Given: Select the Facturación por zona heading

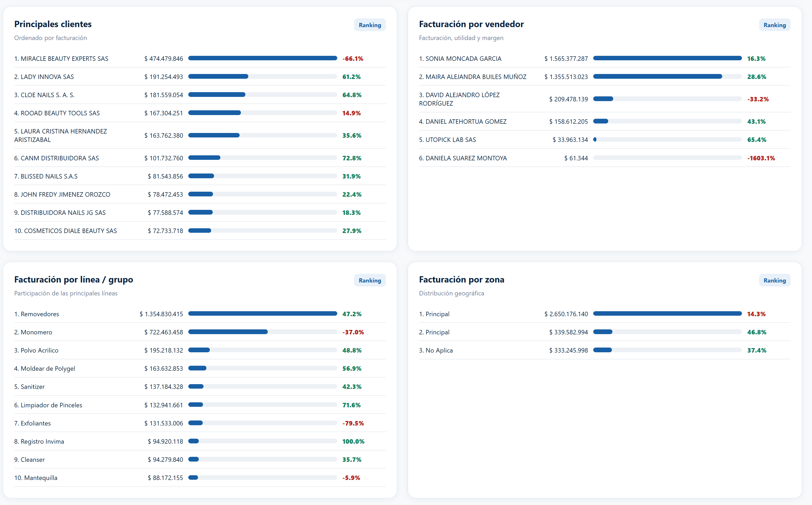Looking at the screenshot, I should [462, 280].
